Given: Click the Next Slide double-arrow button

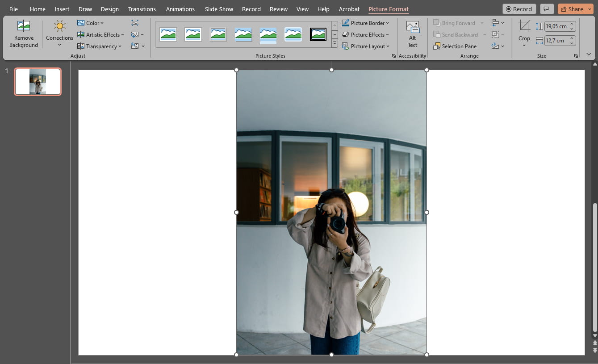Looking at the screenshot, I should point(594,350).
